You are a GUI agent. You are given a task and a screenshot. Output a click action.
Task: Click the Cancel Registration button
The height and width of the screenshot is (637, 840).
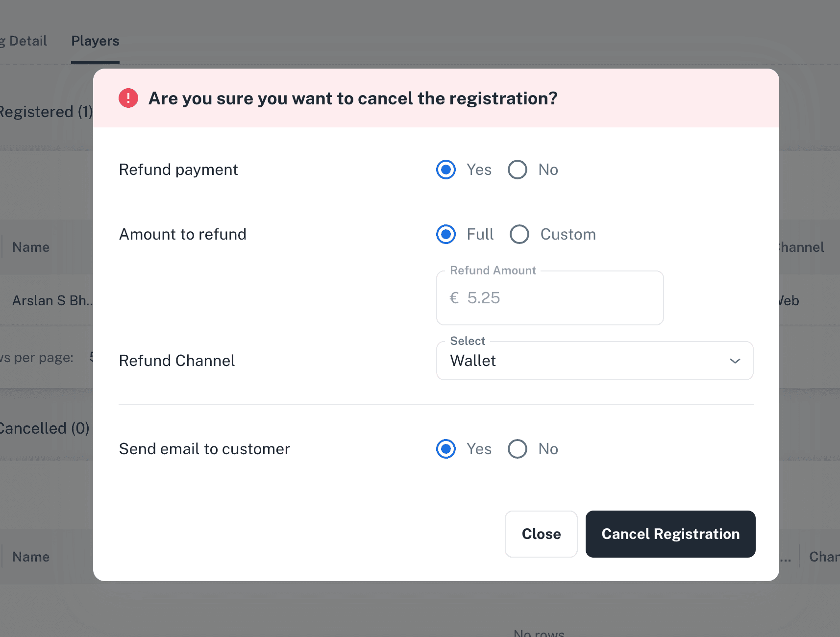click(x=670, y=534)
